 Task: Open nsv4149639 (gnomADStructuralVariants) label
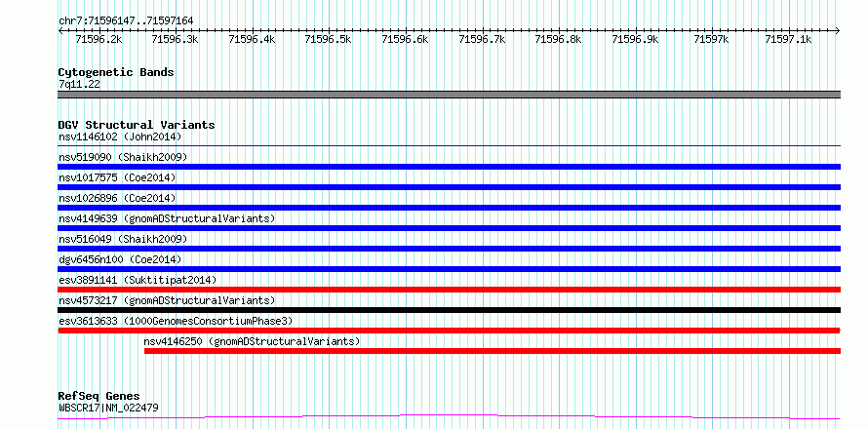point(167,218)
